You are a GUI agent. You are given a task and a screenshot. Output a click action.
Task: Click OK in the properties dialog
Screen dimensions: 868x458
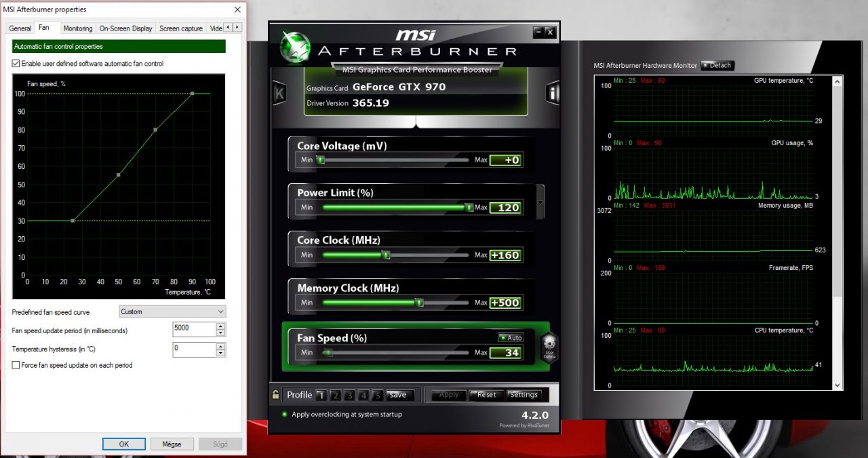click(x=124, y=444)
